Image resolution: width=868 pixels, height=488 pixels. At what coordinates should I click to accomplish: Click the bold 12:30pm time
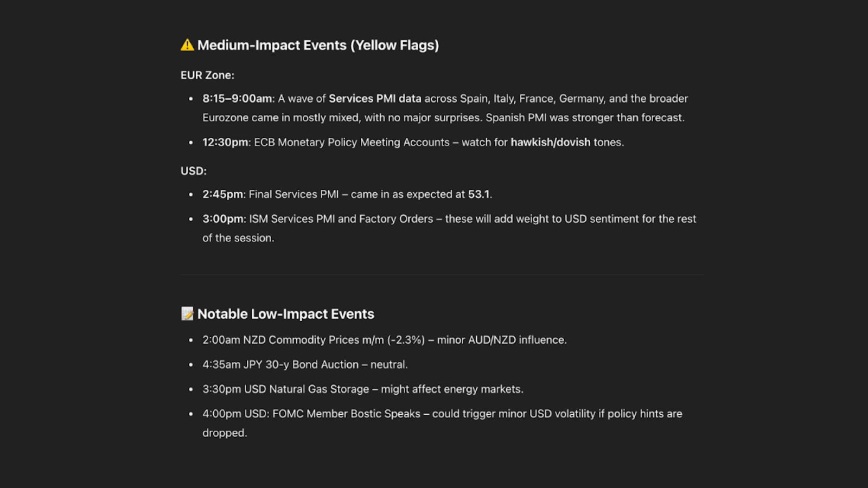pyautogui.click(x=225, y=143)
